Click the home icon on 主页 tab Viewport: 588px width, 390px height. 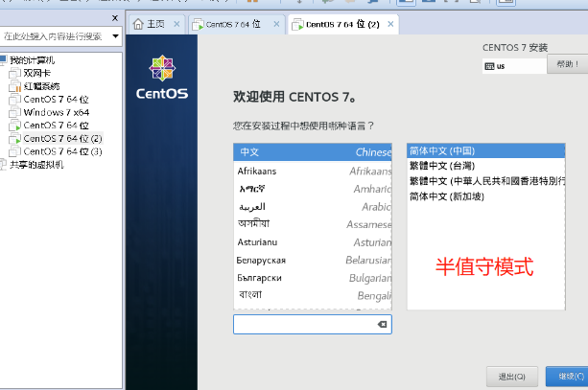[x=138, y=24]
